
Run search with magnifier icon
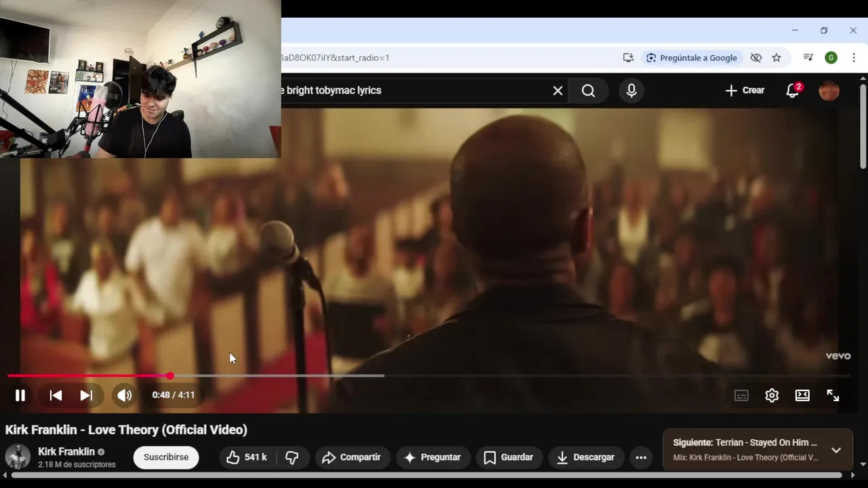[588, 91]
